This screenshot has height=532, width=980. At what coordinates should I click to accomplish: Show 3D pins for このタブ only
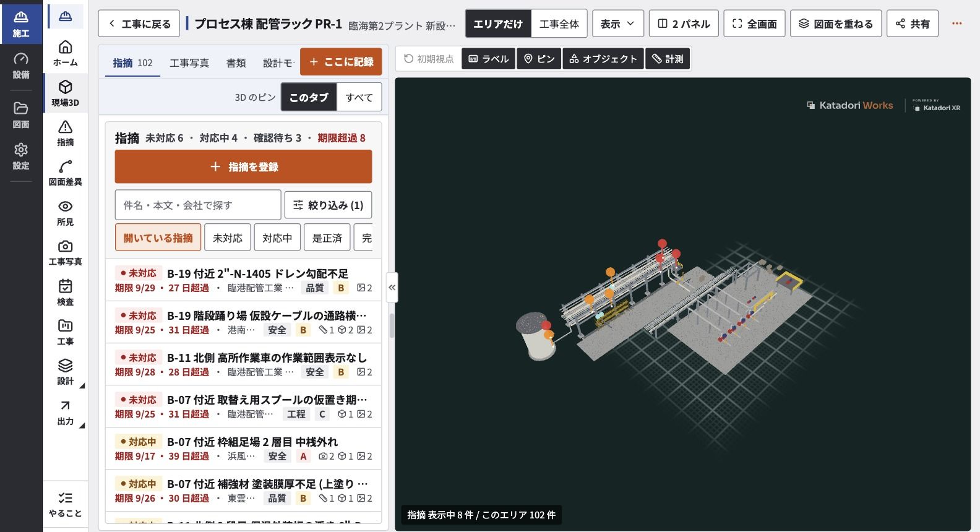[309, 97]
